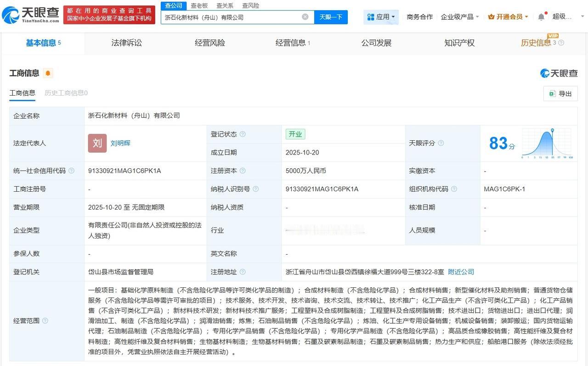Switch to the 知识产权 tab
The width and height of the screenshot is (588, 366).
point(459,43)
